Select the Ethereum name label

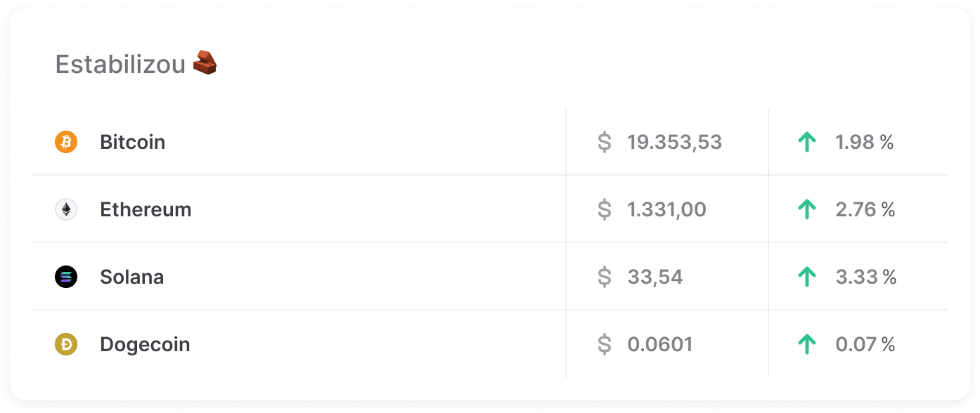[146, 209]
